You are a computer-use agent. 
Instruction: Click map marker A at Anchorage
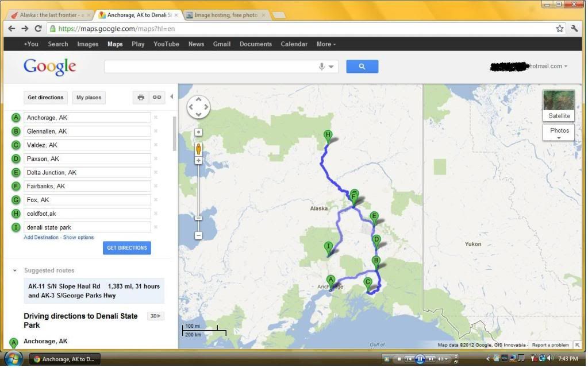[330, 281]
